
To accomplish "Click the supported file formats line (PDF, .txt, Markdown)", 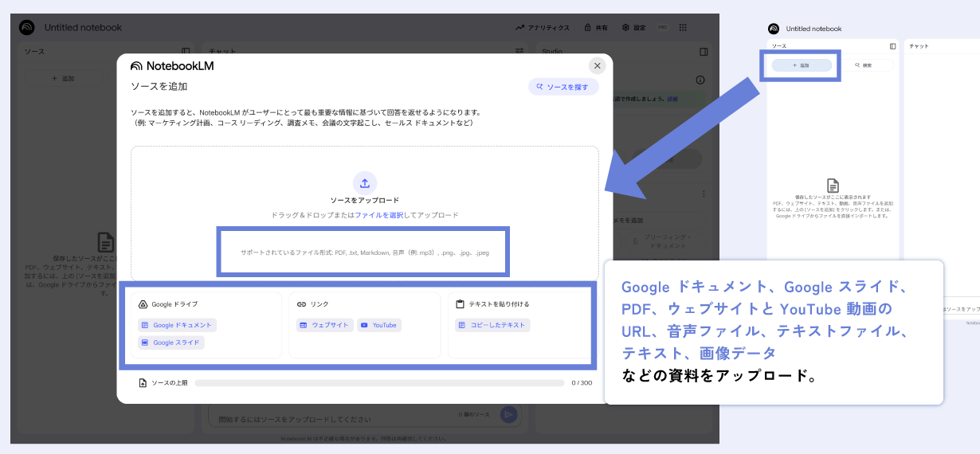I will click(365, 252).
